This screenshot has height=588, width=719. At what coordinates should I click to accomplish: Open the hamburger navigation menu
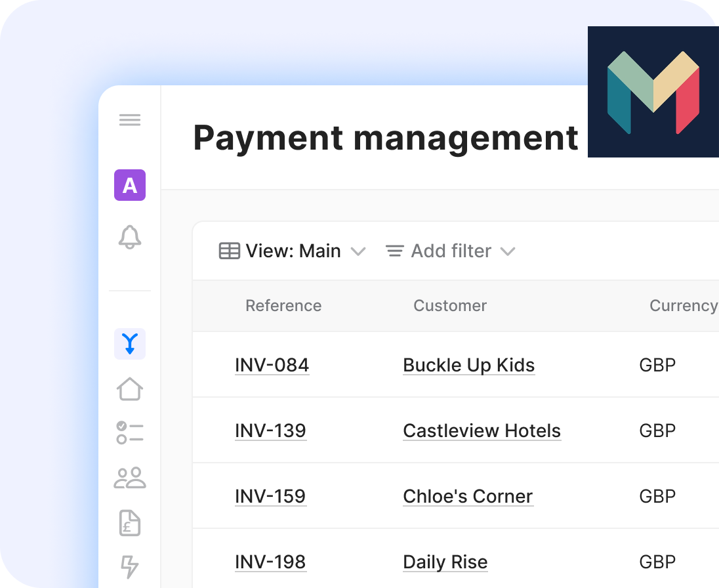tap(129, 119)
